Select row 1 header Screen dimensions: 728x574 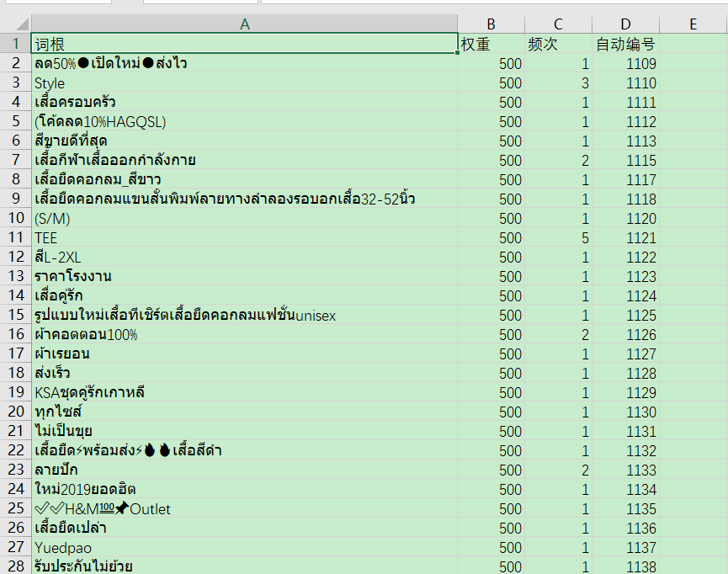pyautogui.click(x=15, y=44)
